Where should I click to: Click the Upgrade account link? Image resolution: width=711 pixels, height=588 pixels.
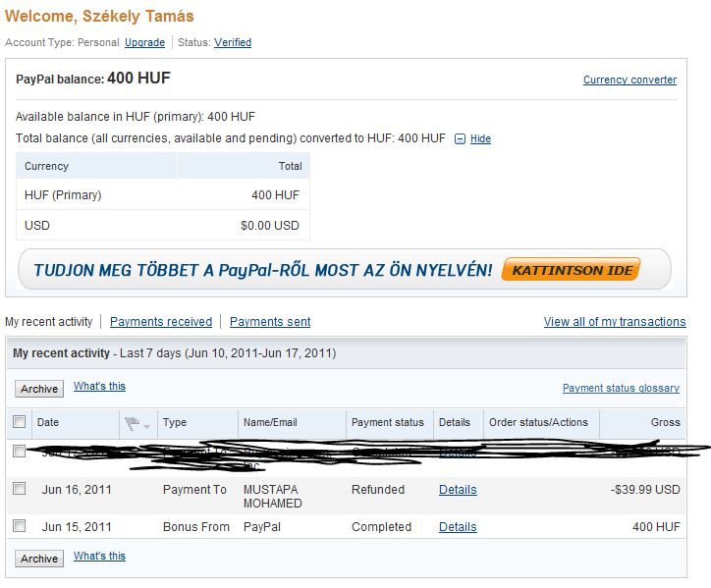point(144,43)
